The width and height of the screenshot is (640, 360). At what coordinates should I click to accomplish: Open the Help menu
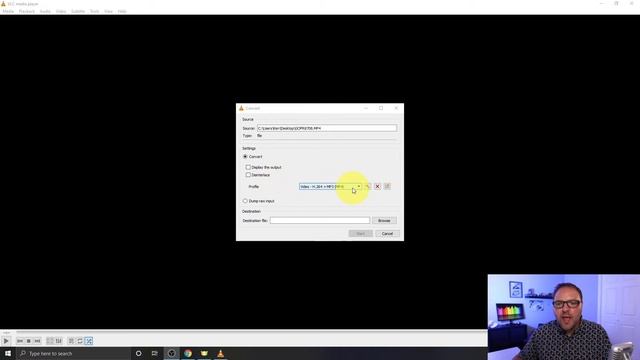point(122,11)
